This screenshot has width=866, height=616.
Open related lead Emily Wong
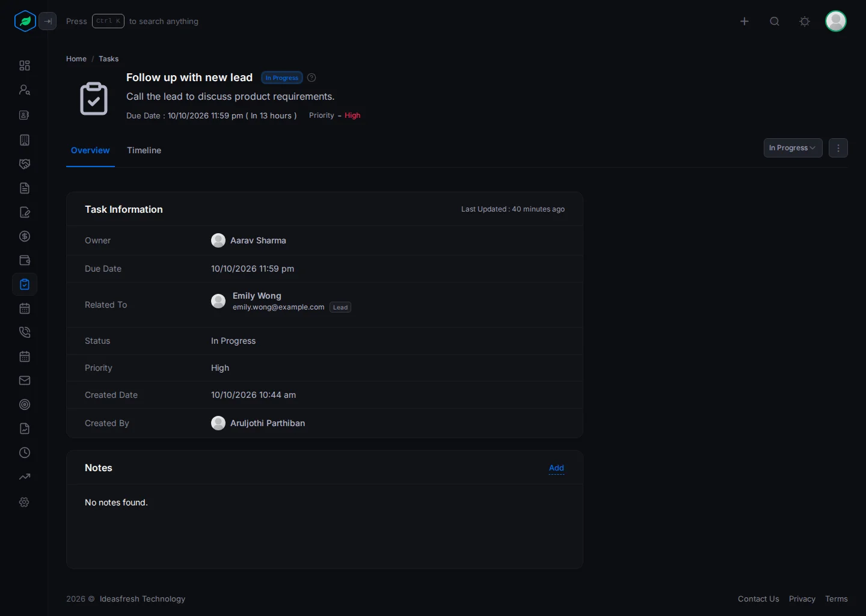pyautogui.click(x=257, y=296)
